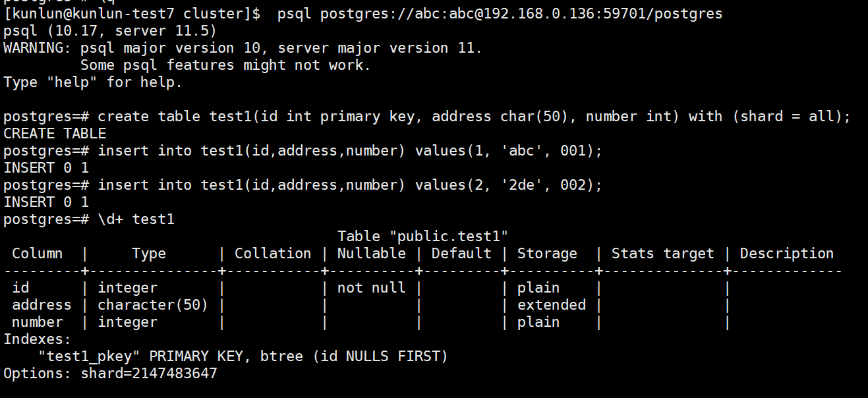The image size is (868, 398).
Task: Click the Storage column header
Action: [x=547, y=254]
